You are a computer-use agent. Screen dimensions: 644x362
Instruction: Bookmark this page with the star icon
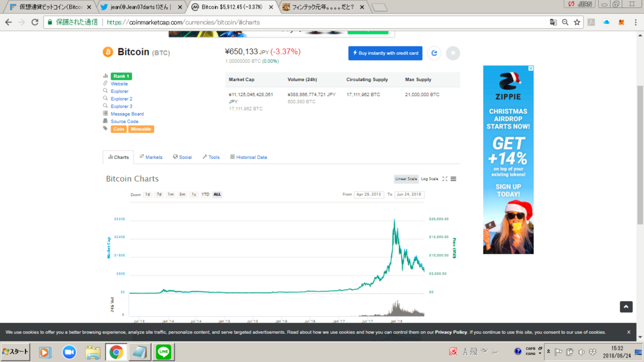pos(577,22)
